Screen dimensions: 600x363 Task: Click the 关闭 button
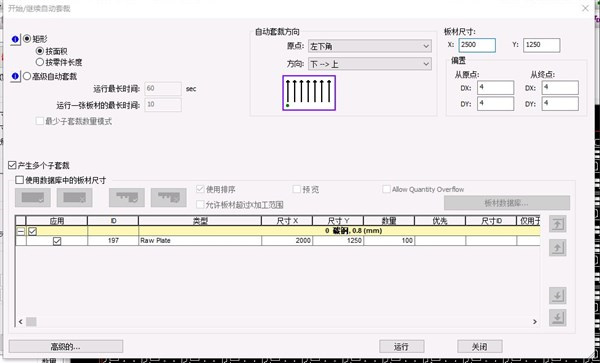click(480, 347)
